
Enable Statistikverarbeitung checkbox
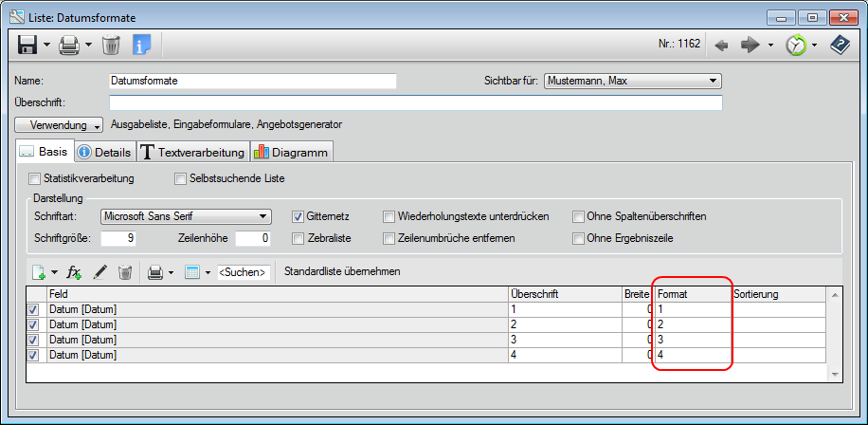pos(34,179)
